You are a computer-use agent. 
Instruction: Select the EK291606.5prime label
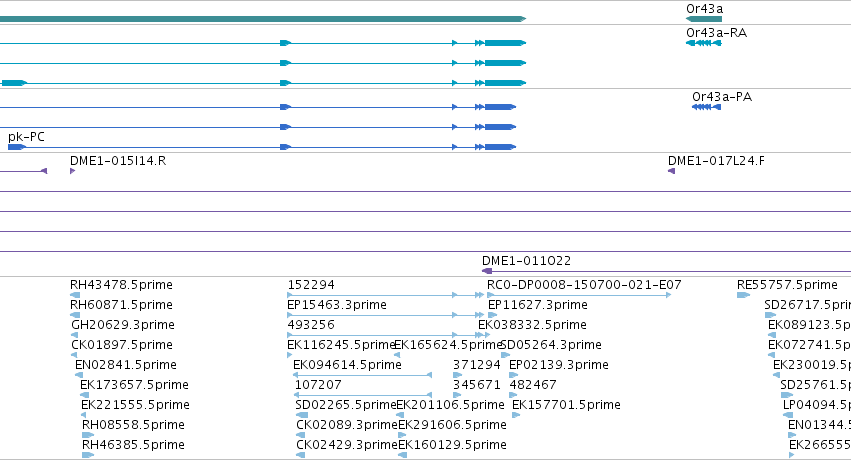(x=452, y=425)
